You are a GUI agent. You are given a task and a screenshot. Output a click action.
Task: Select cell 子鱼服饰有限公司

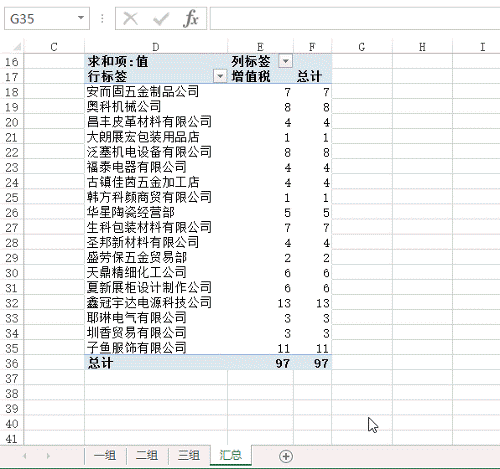point(156,348)
